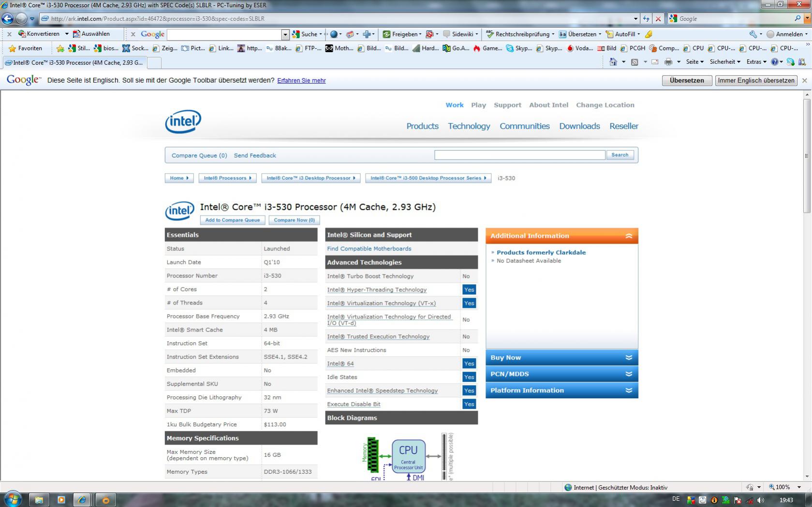Click the browser address bar URL
Screen dimensions: 812x507
pos(158,19)
